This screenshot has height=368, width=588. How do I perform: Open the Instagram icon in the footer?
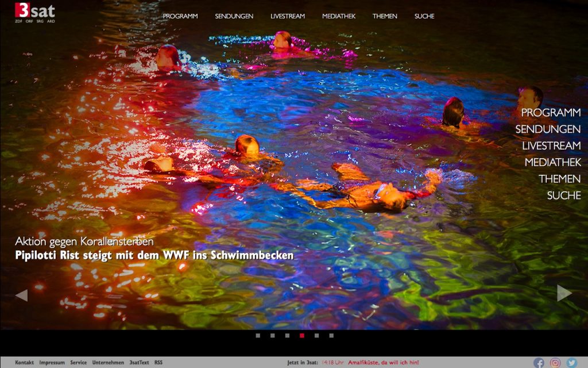[555, 363]
